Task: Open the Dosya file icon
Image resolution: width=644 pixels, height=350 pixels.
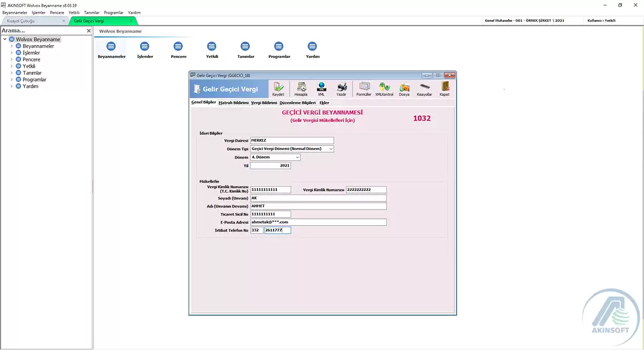Action: (404, 87)
